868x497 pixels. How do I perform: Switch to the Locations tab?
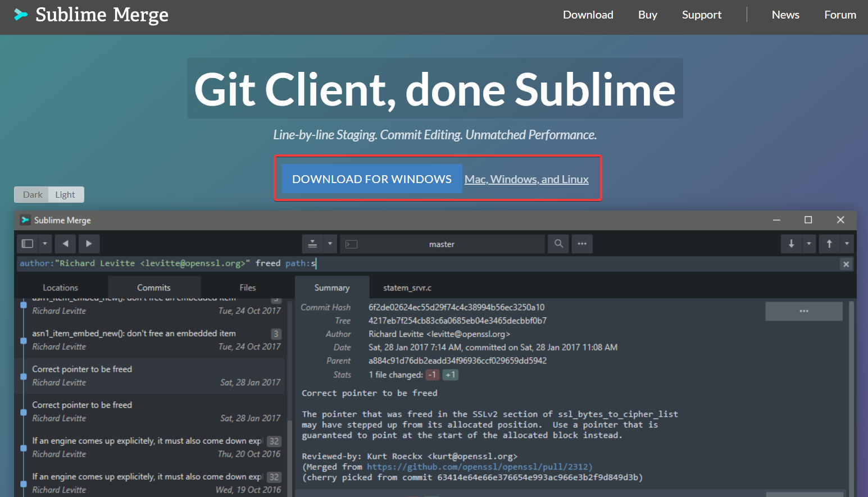click(x=61, y=288)
